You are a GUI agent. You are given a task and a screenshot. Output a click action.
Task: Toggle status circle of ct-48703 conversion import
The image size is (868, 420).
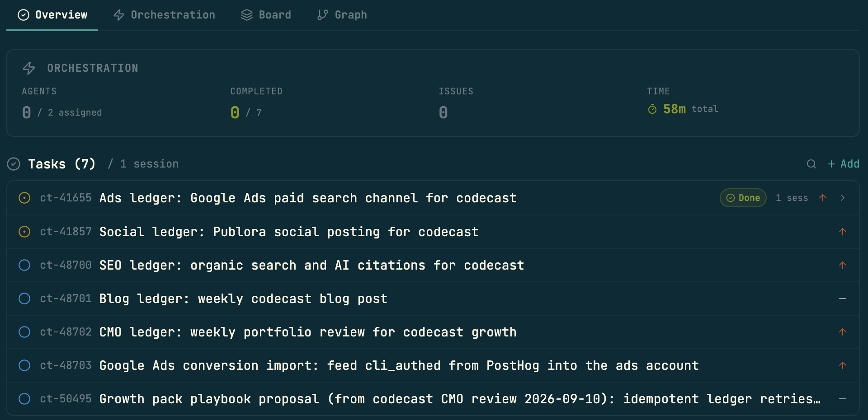[x=24, y=365]
